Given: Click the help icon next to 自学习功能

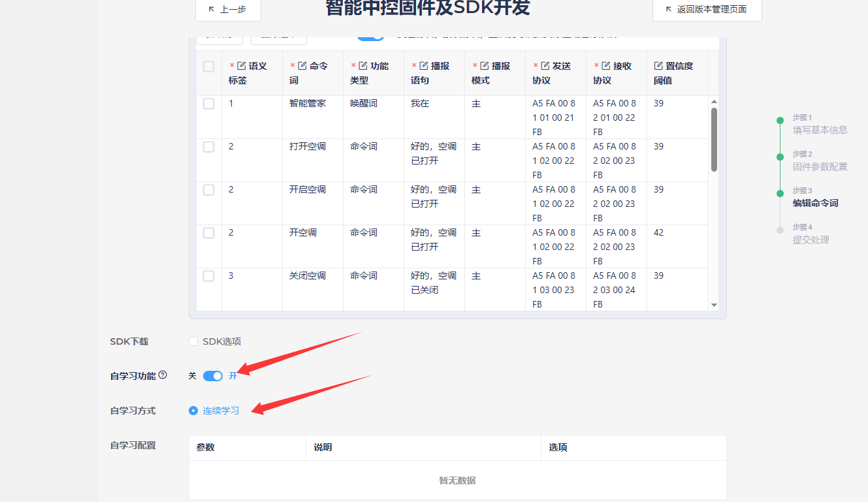Looking at the screenshot, I should 163,375.
